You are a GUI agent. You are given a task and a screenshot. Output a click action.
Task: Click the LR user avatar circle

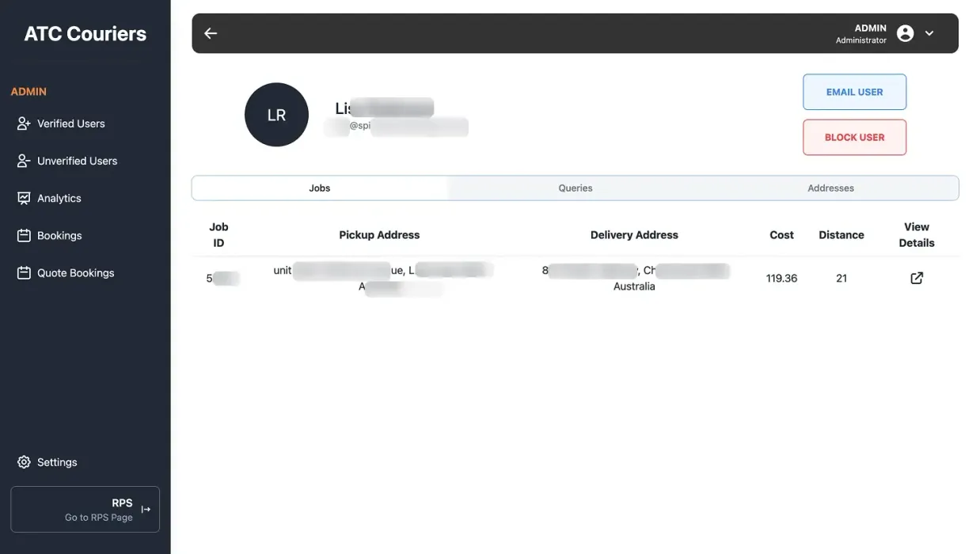coord(276,115)
